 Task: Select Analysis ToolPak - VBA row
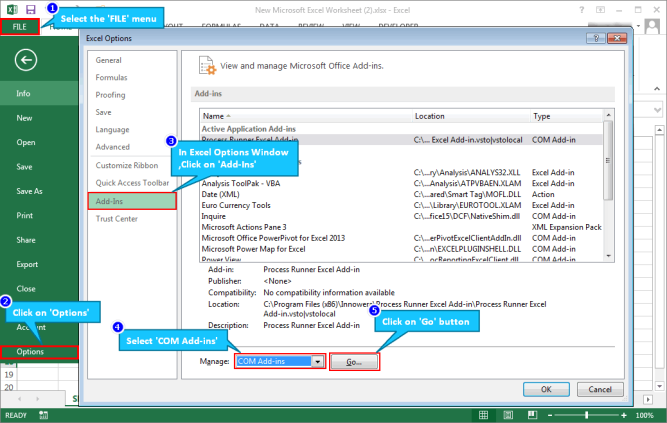click(402, 183)
